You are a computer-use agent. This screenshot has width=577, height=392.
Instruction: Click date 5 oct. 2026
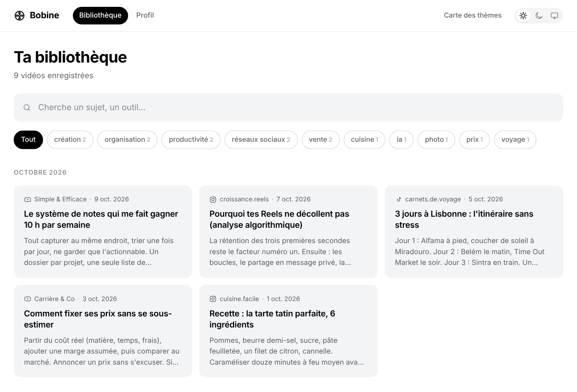click(486, 199)
